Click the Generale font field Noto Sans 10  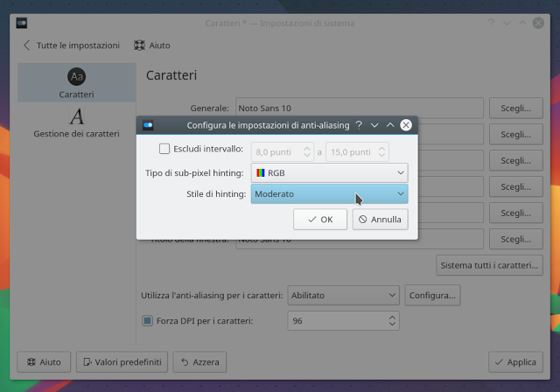point(360,108)
